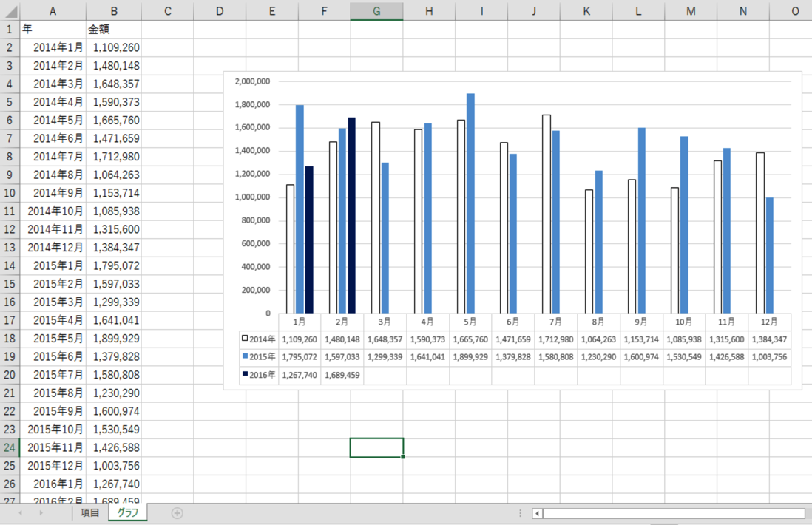The height and width of the screenshot is (525, 812).
Task: Click the 2014年 legend key in chart
Action: coord(245,339)
